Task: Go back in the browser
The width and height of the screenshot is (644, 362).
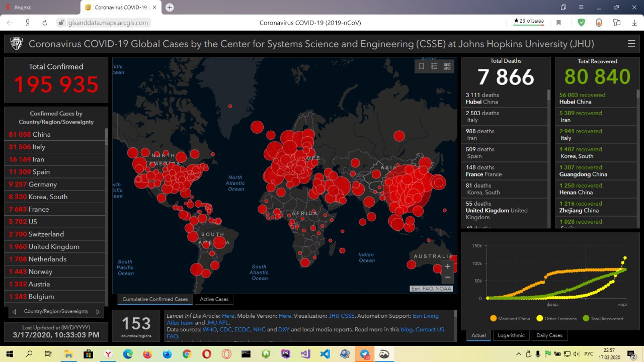Action: click(11, 23)
